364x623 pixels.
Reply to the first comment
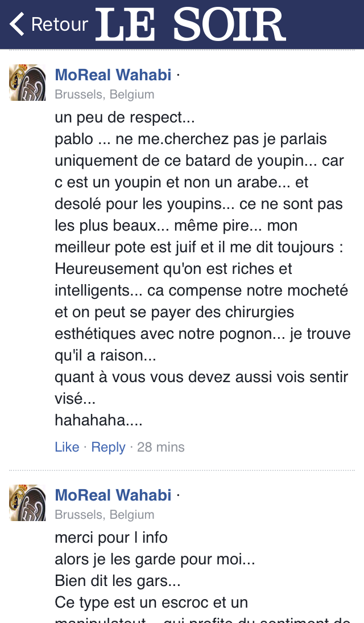pyautogui.click(x=109, y=448)
